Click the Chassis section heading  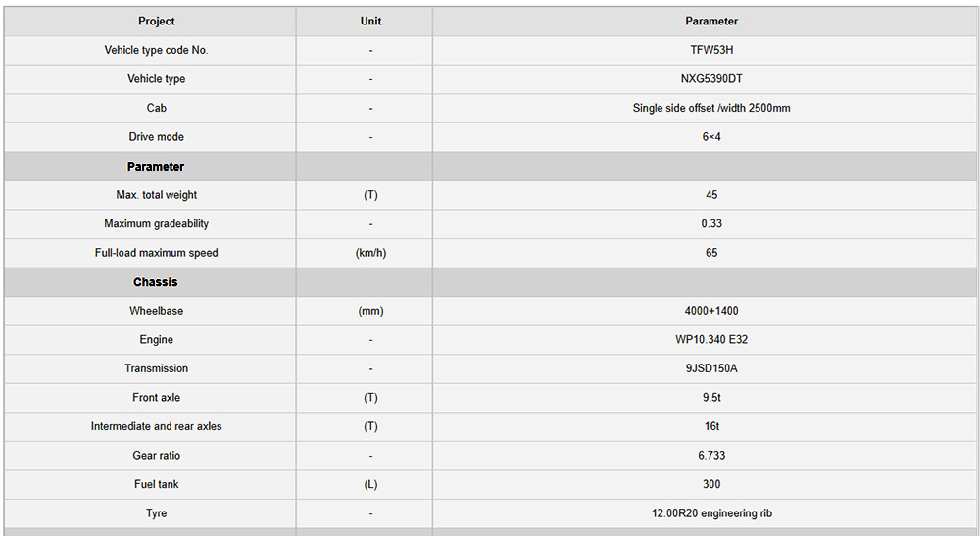[x=156, y=282]
